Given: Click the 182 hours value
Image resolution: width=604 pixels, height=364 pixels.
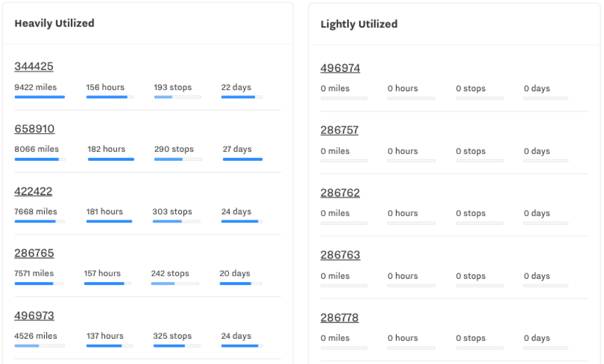Looking at the screenshot, I should (x=107, y=149).
